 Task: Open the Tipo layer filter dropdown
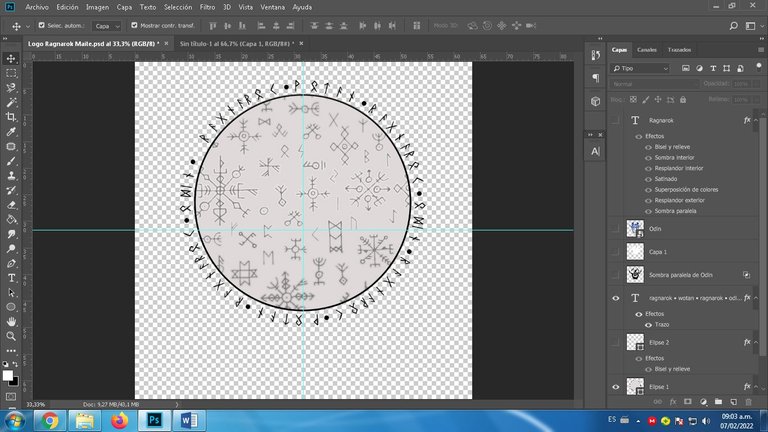[x=640, y=69]
